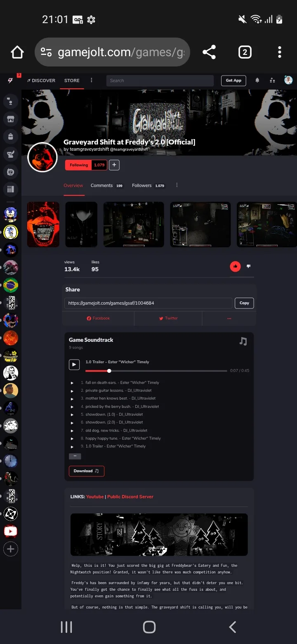Open the user avatar in Game Jolt header

[x=288, y=80]
